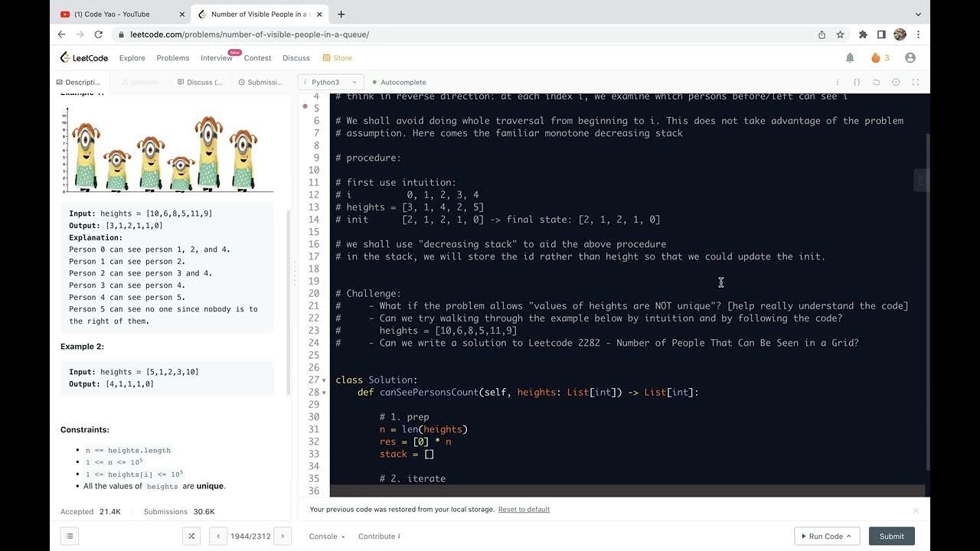Reload the page in browser

coord(99,34)
